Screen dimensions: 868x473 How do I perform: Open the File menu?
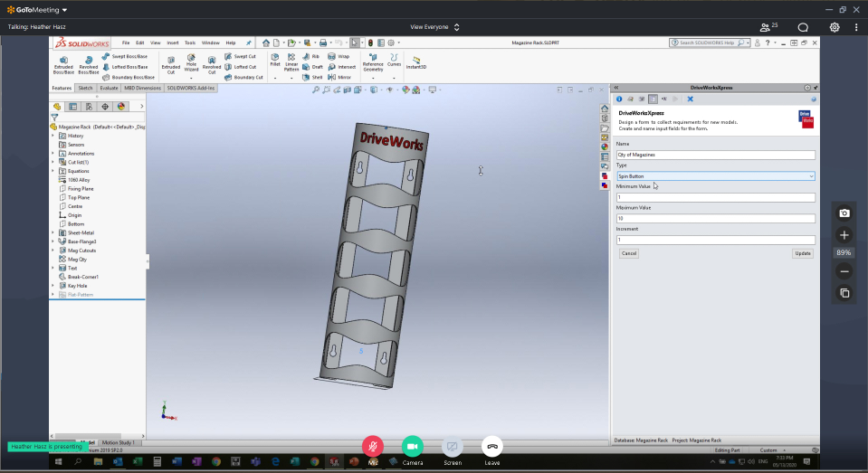click(126, 43)
